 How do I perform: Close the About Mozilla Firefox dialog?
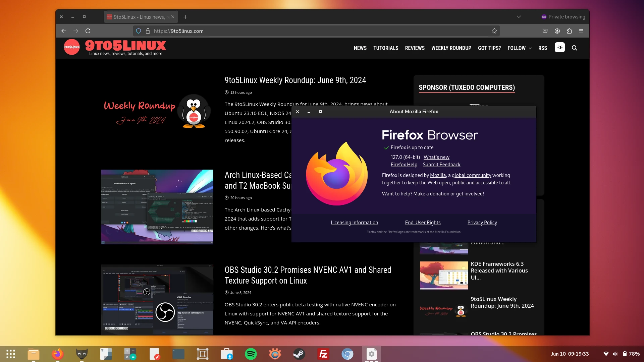(x=298, y=112)
